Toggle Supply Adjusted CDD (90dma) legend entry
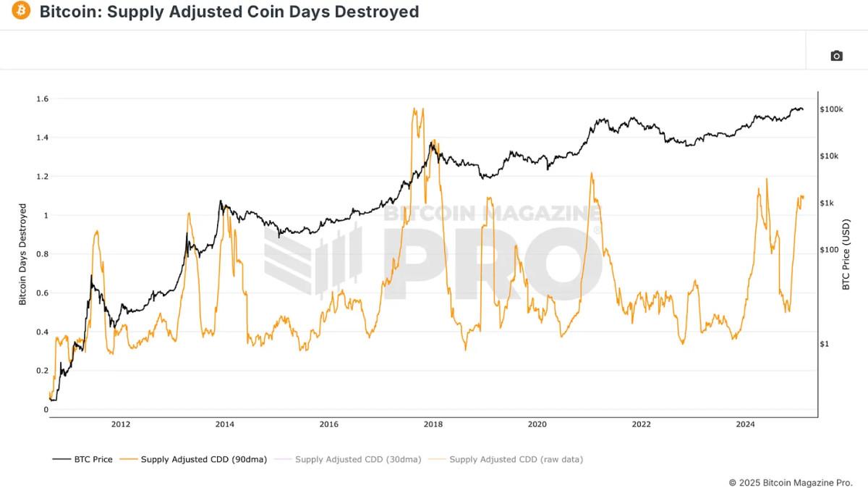 coord(194,459)
